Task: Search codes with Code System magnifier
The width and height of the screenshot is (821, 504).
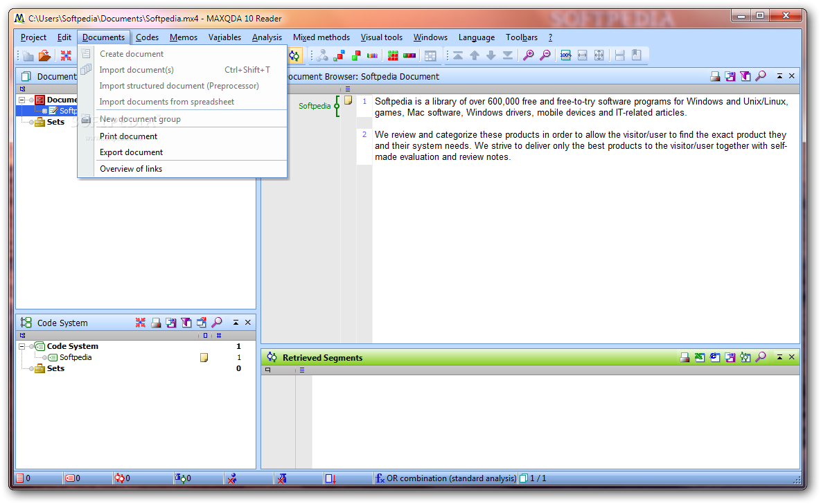Action: point(217,323)
